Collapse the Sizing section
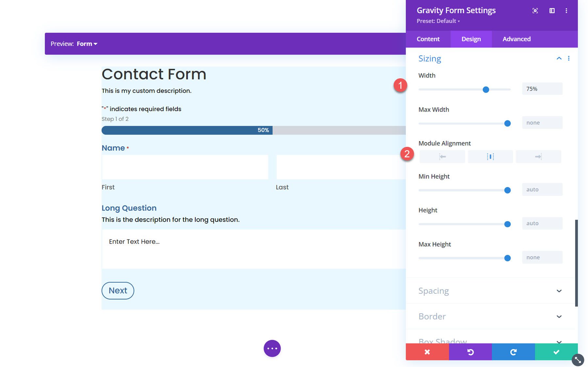Viewport: 588px width, 367px height. click(x=559, y=58)
